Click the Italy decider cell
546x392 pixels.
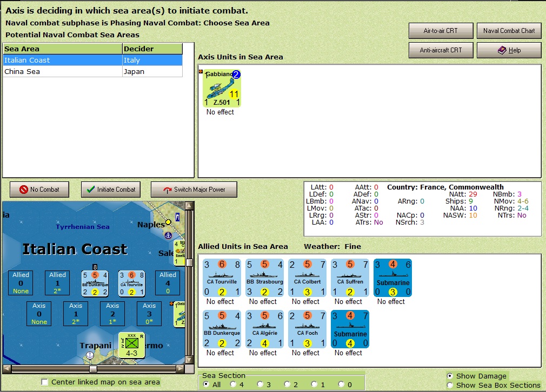pos(152,60)
